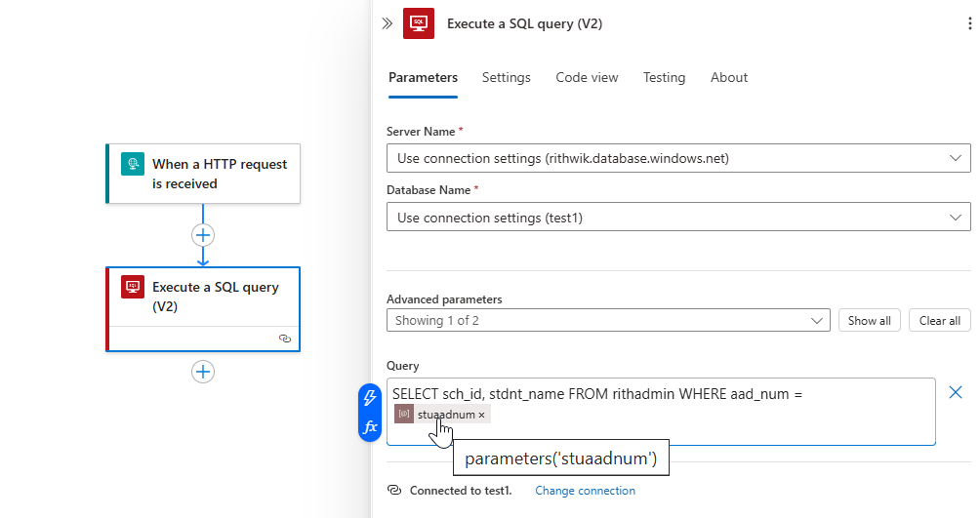Viewport: 980px width, 518px height.
Task: Add a new step below the SQL query action
Action: (202, 372)
